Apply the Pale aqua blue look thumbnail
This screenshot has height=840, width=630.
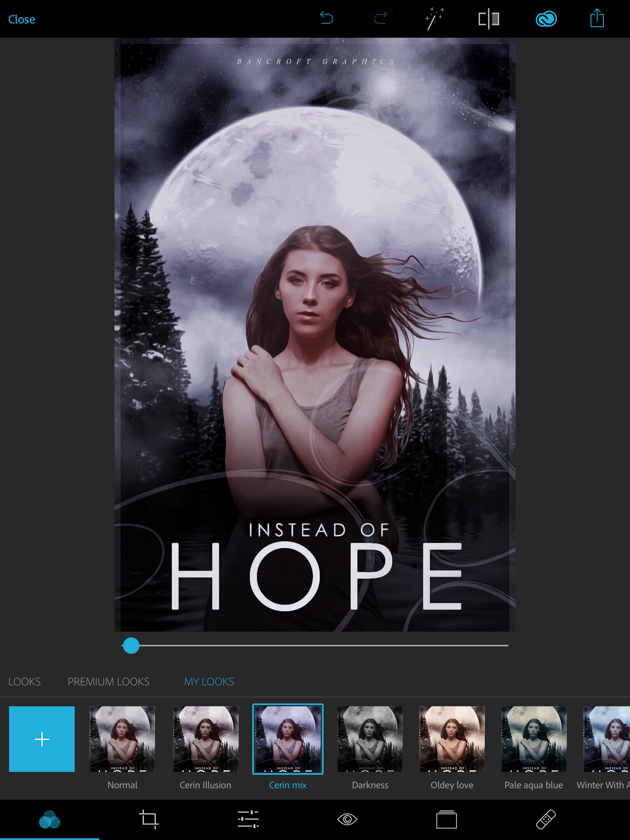click(534, 739)
